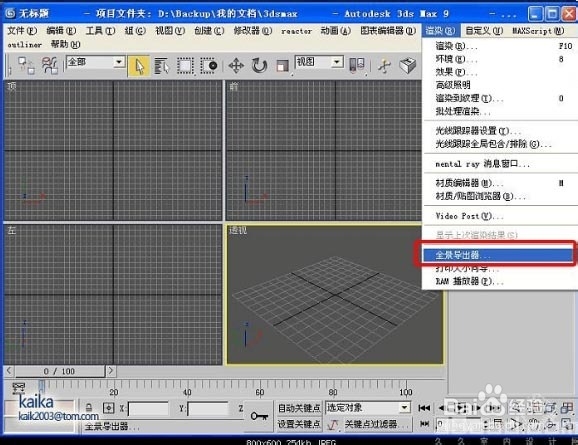Open the 全部 selection filter dropdown
The height and width of the screenshot is (445, 578).
tap(96, 62)
